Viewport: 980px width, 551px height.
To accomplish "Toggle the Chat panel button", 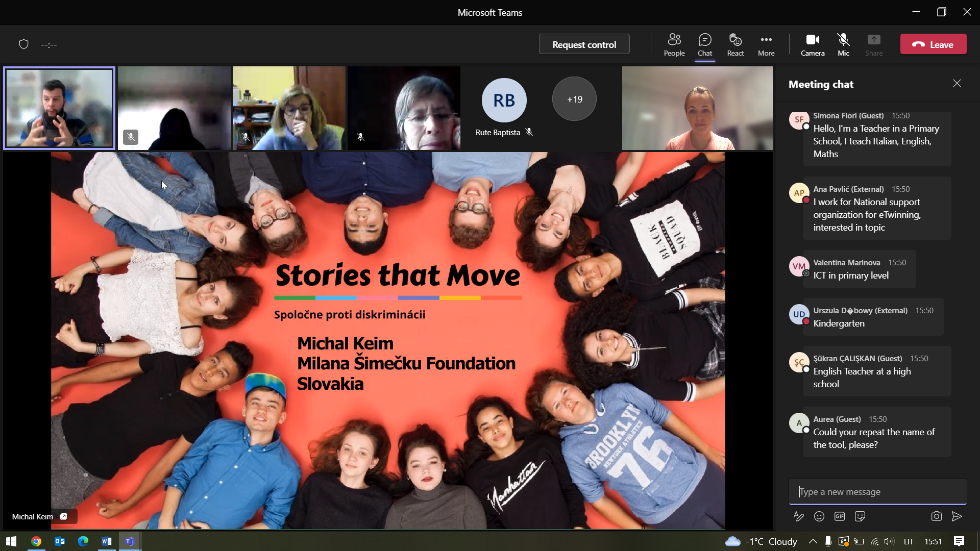I will [705, 45].
